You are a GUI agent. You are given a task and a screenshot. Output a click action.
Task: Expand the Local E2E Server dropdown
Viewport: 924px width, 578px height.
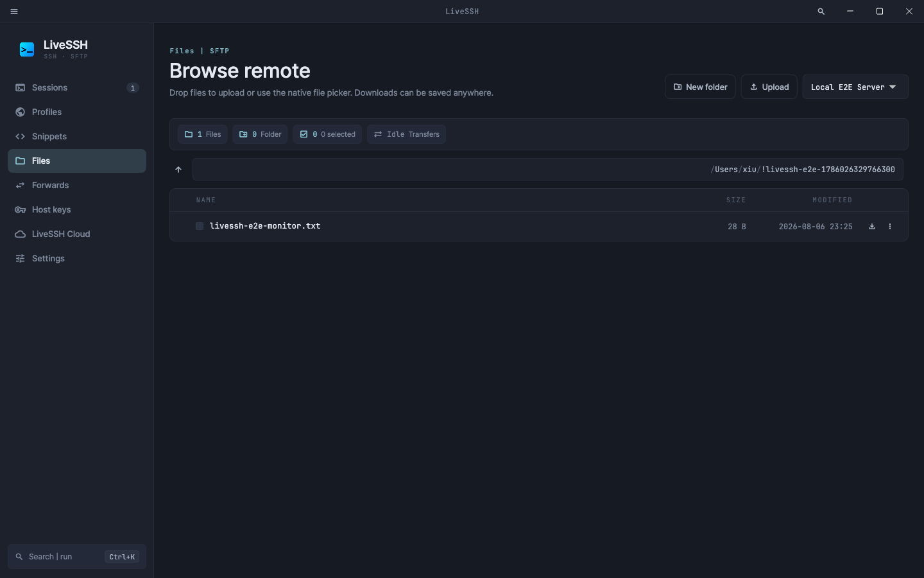[x=855, y=87]
